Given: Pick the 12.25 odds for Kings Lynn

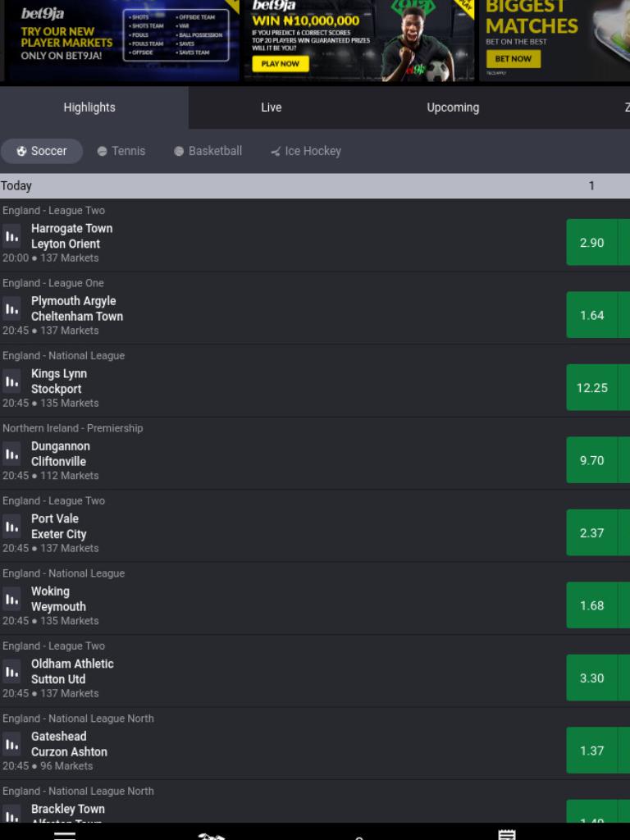Looking at the screenshot, I should coord(592,387).
